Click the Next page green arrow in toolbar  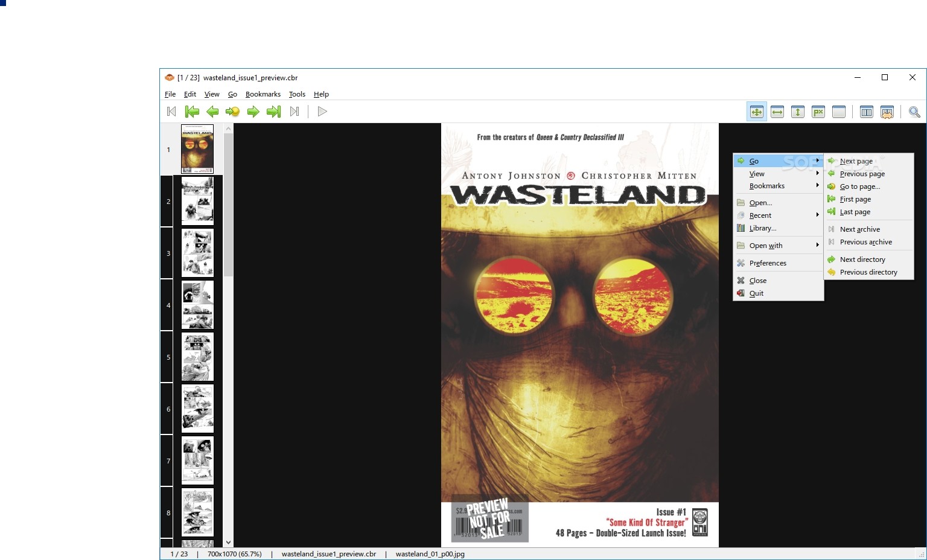pos(253,112)
